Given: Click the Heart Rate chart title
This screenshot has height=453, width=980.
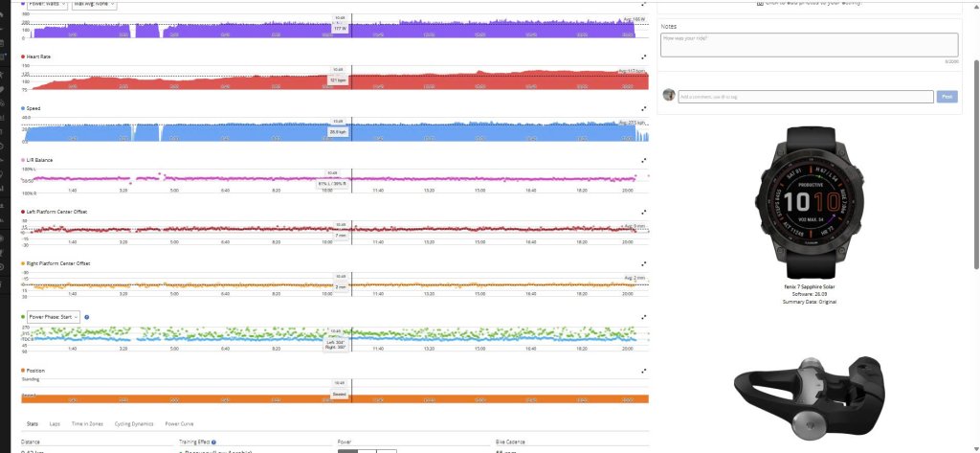Looking at the screenshot, I should coord(38,57).
